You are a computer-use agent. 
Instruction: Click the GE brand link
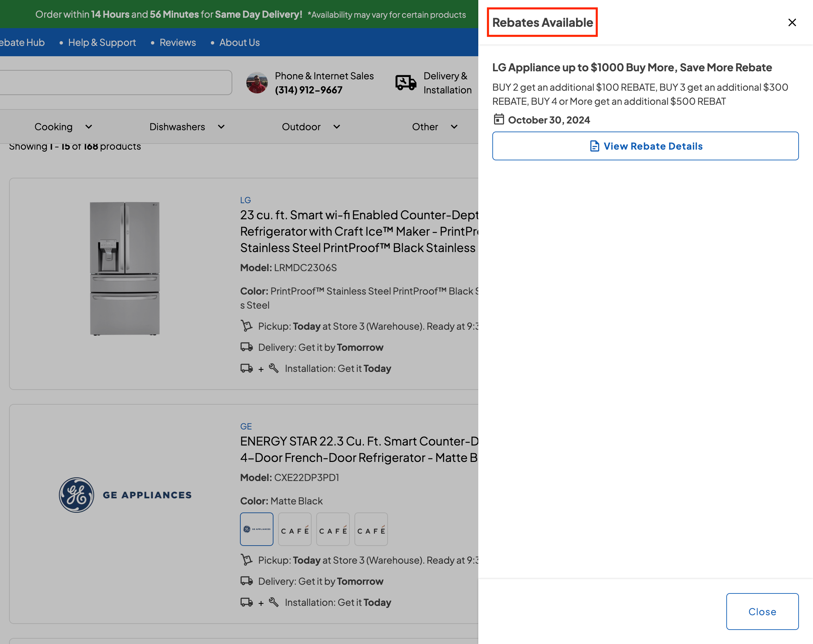(246, 426)
